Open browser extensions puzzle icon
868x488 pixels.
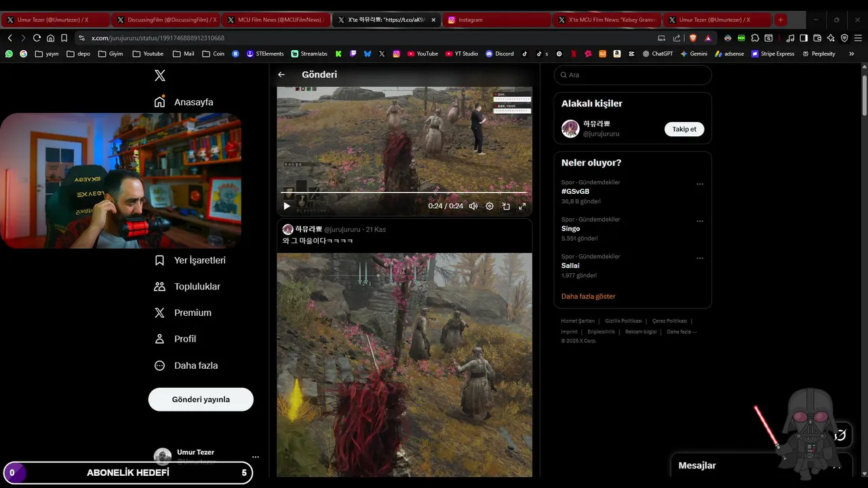point(755,38)
